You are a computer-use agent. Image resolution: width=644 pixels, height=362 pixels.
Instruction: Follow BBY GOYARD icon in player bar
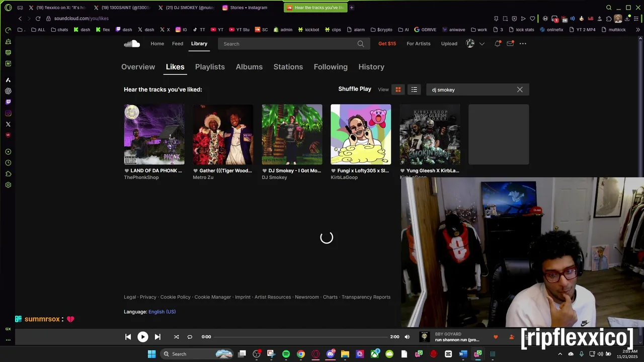512,337
